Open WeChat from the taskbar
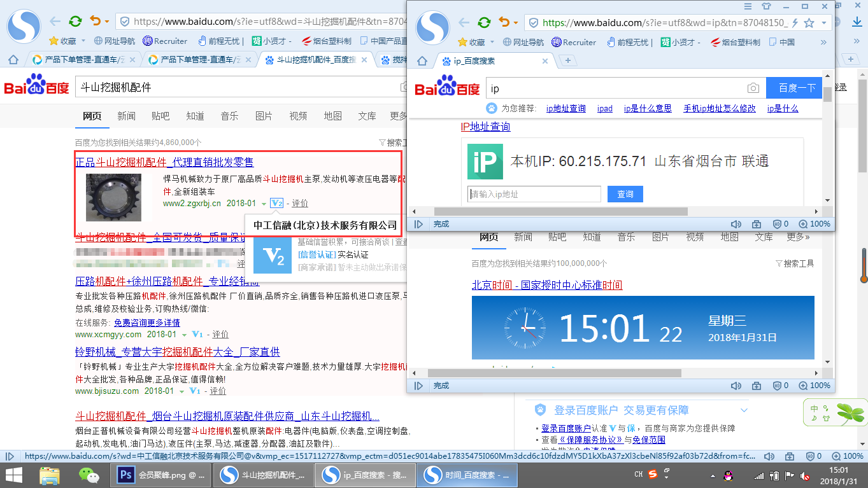The height and width of the screenshot is (488, 868). pos(89,475)
